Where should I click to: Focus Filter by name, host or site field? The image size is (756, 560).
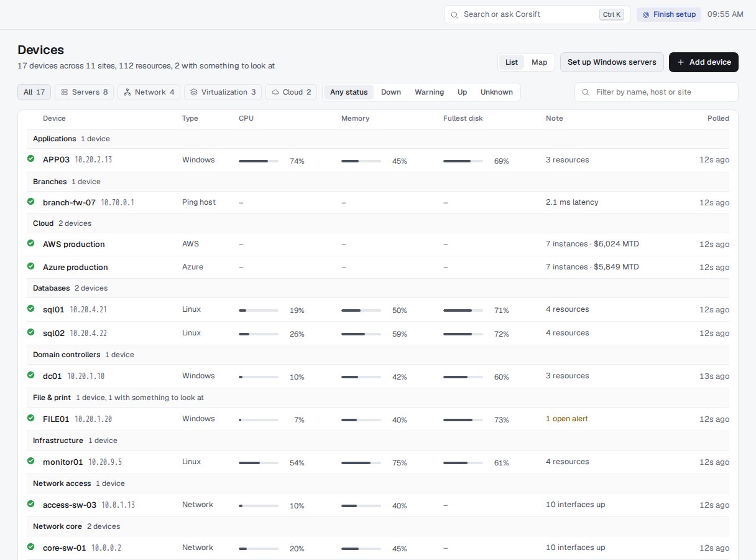(657, 92)
